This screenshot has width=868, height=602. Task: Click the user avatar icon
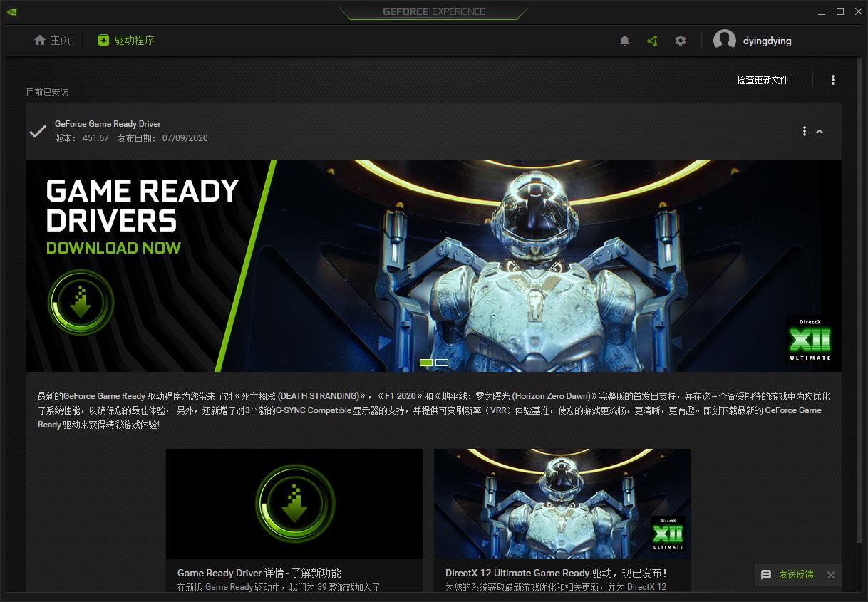tap(725, 41)
